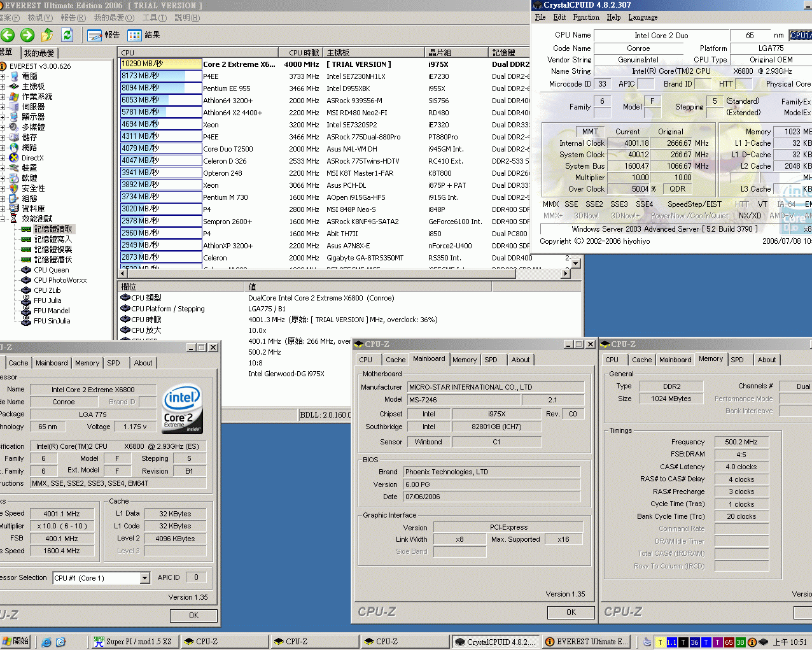This screenshot has width=812, height=650.
Task: Open the FPU Julia benchmark
Action: (48, 300)
